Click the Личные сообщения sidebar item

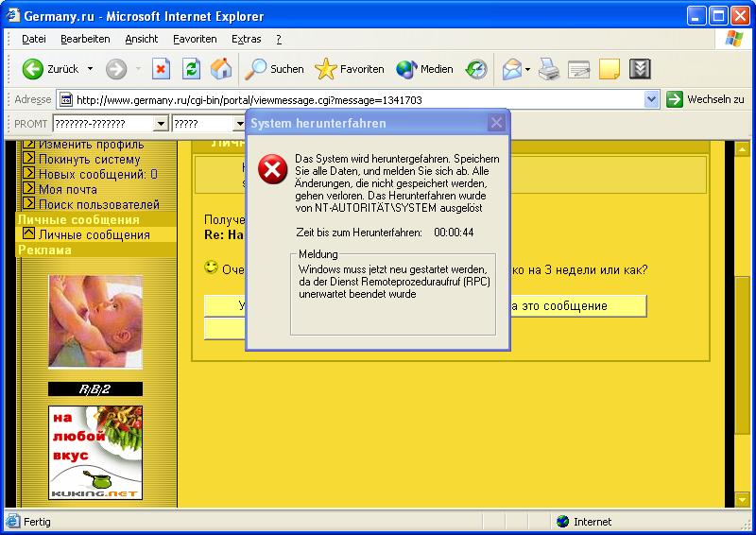94,235
